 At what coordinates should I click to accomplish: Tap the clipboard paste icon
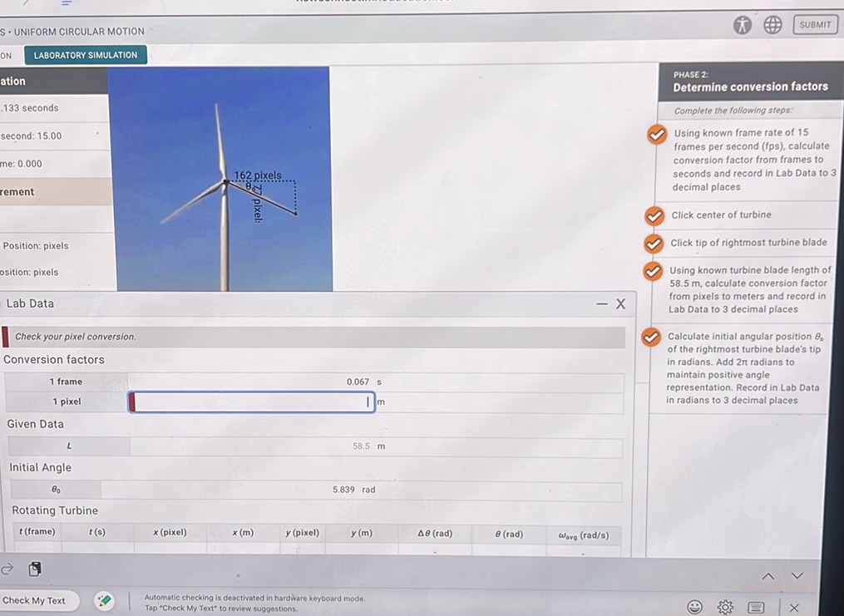point(35,569)
